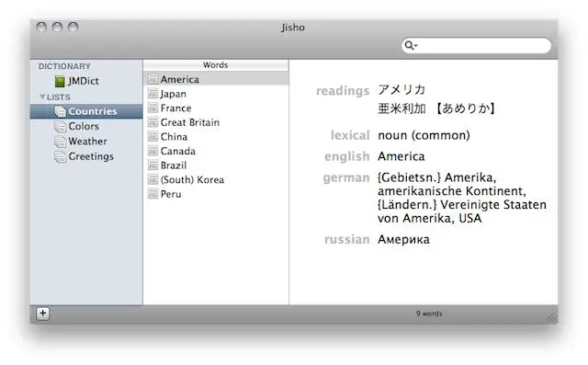
Task: Add a new list with plus button
Action: click(43, 314)
